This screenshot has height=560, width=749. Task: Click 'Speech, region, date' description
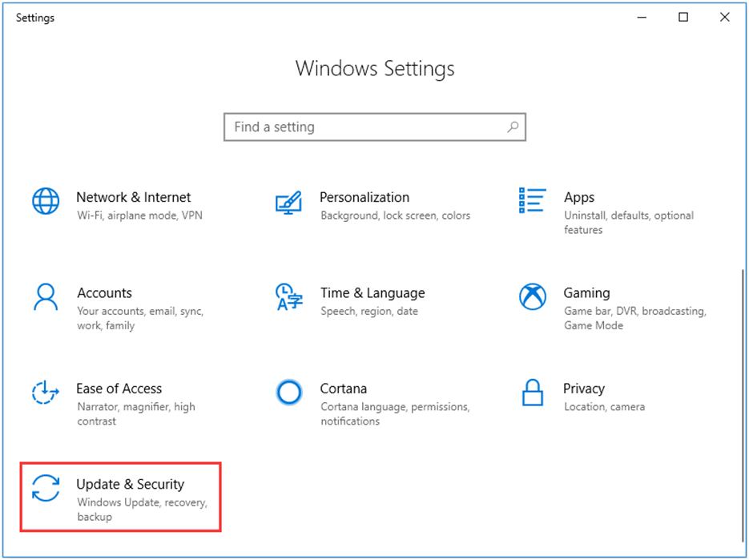point(369,312)
